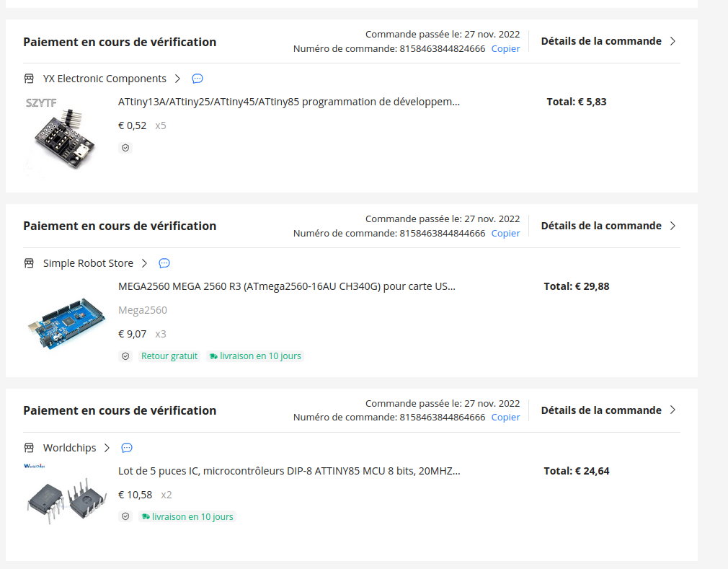Click the Simple Robot Store shop icon
The image size is (728, 569).
[x=29, y=263]
